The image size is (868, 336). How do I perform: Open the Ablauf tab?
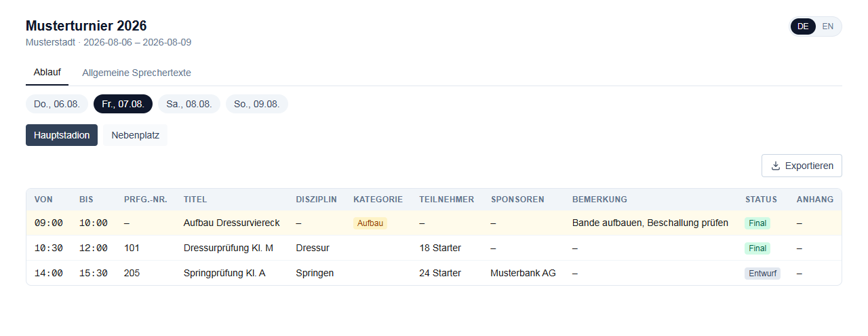pyautogui.click(x=47, y=72)
